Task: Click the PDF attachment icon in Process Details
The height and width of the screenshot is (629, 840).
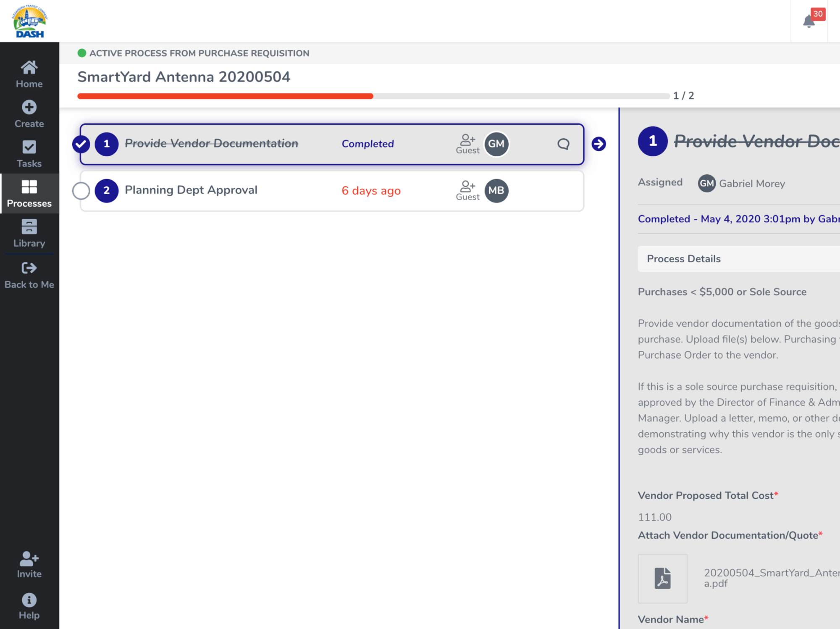Action: [662, 579]
